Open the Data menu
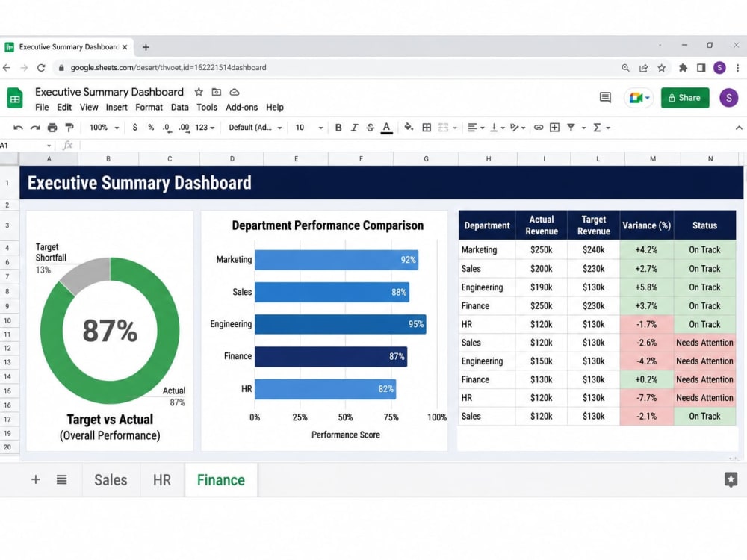 [179, 107]
